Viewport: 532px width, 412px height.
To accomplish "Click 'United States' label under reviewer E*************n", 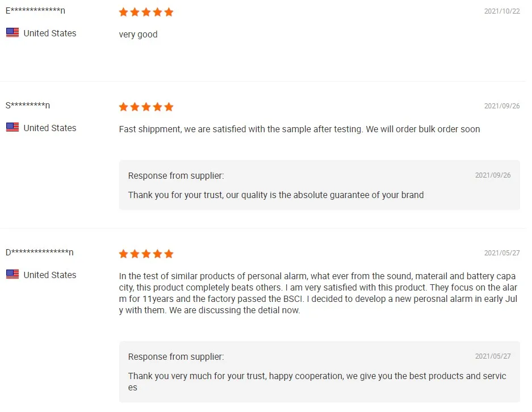I will click(50, 33).
